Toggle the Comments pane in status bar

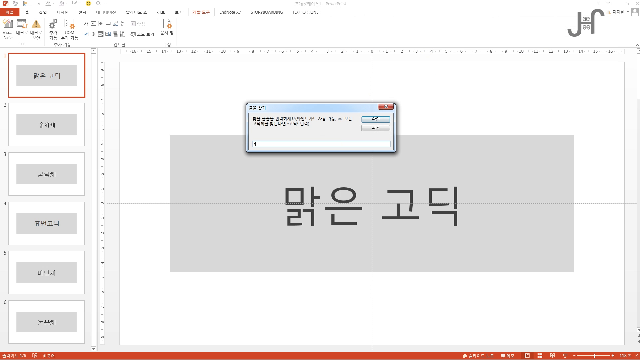pos(507,356)
